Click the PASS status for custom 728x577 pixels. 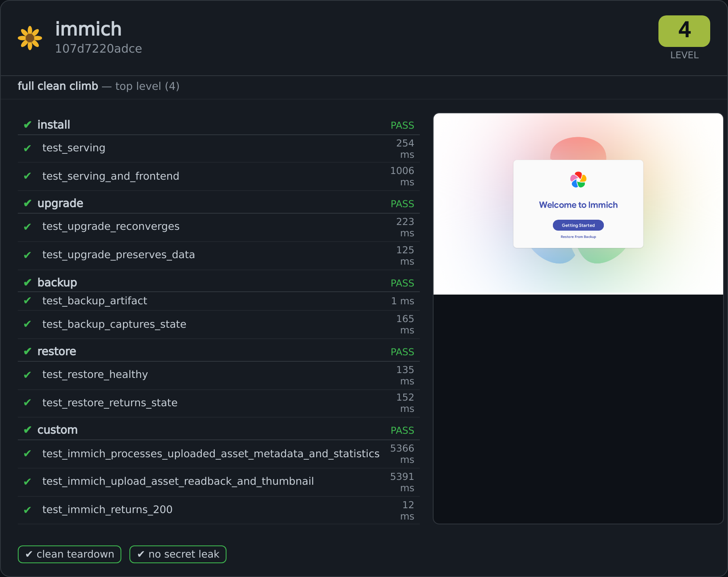[402, 431]
